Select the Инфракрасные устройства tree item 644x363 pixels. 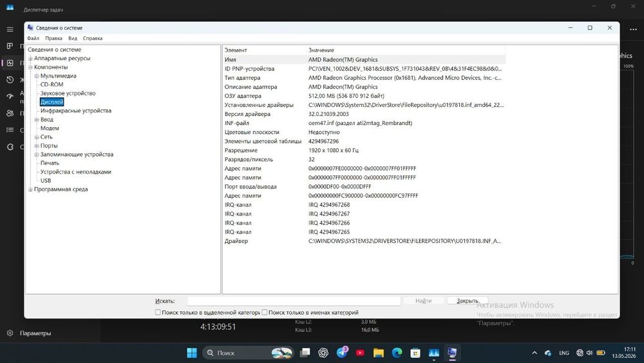tap(76, 111)
